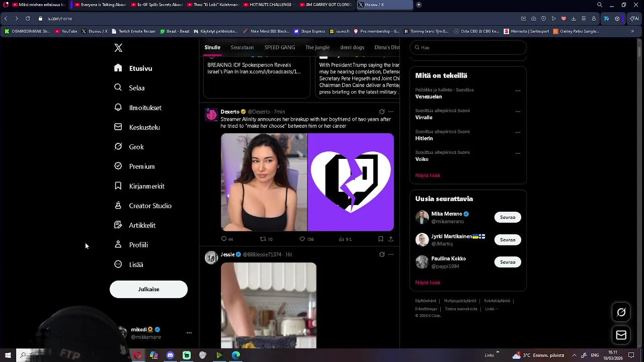This screenshot has height=362, width=644.
Task: Open options for Virralle trend
Action: click(518, 112)
